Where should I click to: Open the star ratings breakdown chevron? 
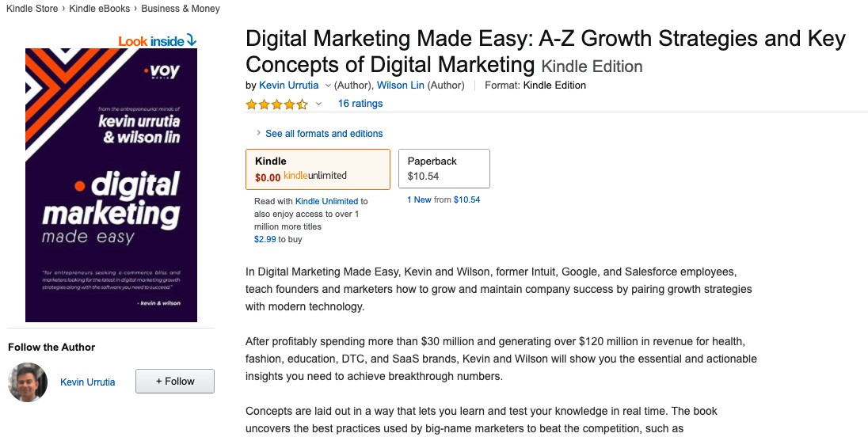(318, 104)
